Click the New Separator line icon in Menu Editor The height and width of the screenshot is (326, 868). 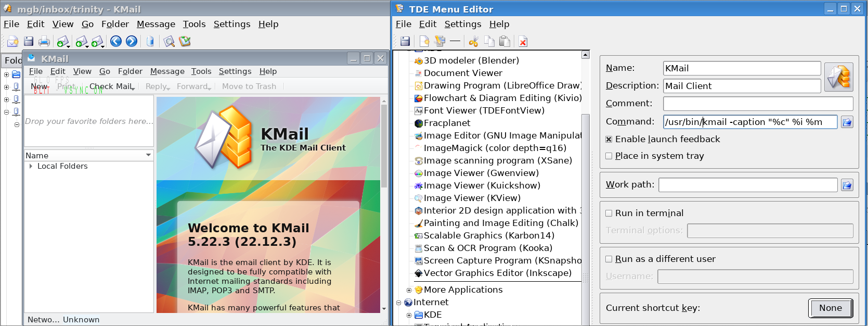[x=455, y=41]
